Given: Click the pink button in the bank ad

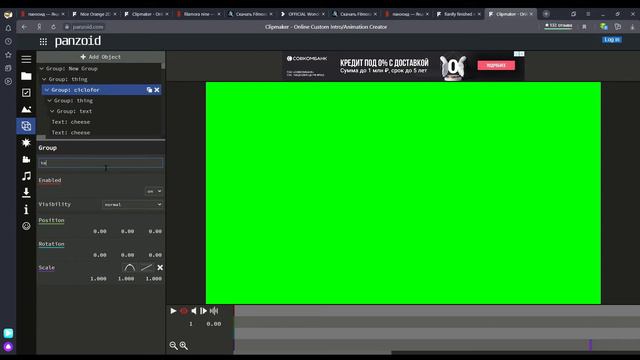Looking at the screenshot, I should tap(496, 65).
